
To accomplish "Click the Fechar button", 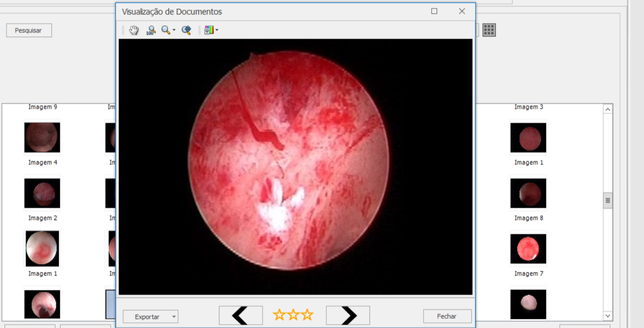I will point(447,316).
